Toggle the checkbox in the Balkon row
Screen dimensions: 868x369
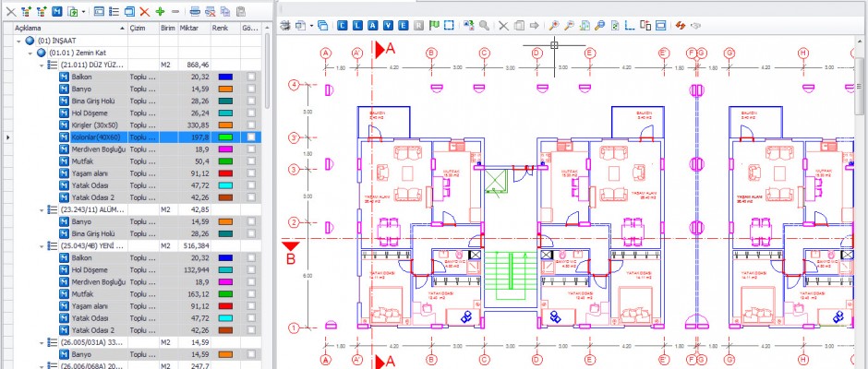pyautogui.click(x=250, y=77)
